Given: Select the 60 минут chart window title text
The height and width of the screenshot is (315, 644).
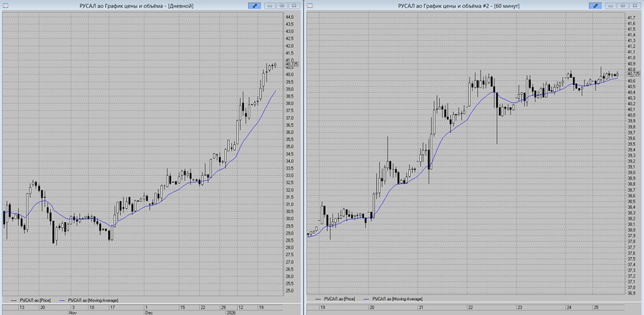Looking at the screenshot, I should (x=459, y=6).
